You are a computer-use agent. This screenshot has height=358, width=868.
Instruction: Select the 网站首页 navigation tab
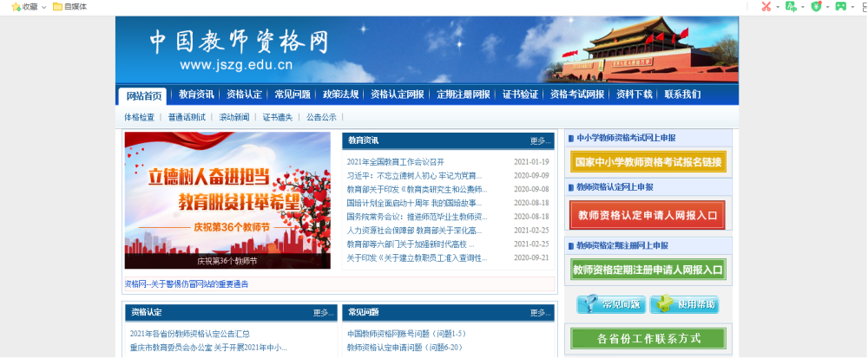143,95
